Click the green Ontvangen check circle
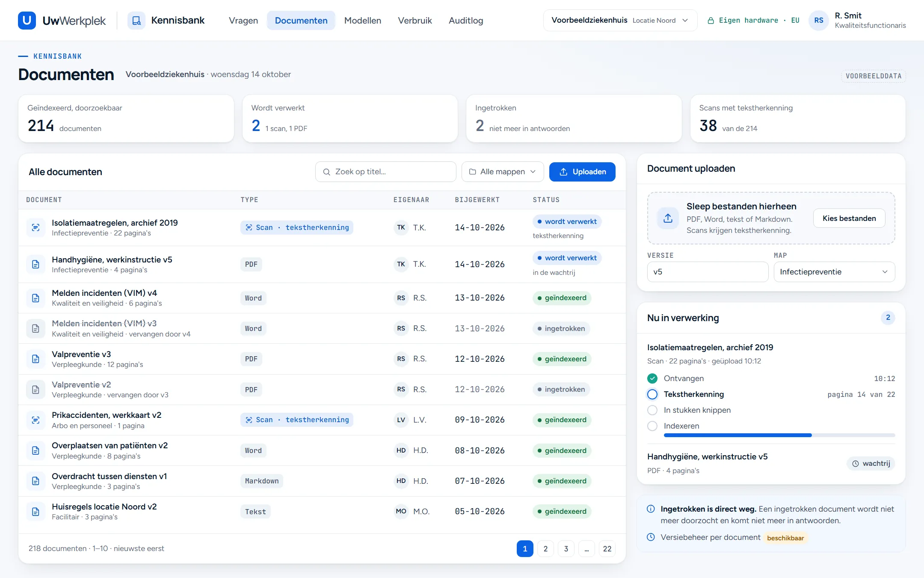 click(x=652, y=378)
